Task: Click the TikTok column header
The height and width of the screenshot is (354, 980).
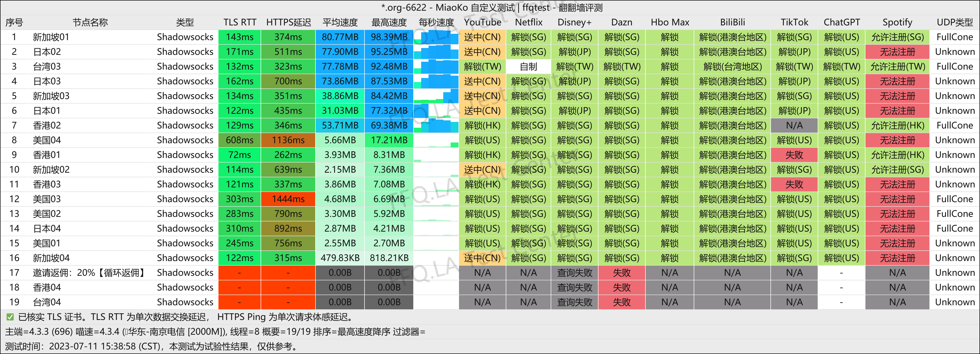Action: coord(794,22)
